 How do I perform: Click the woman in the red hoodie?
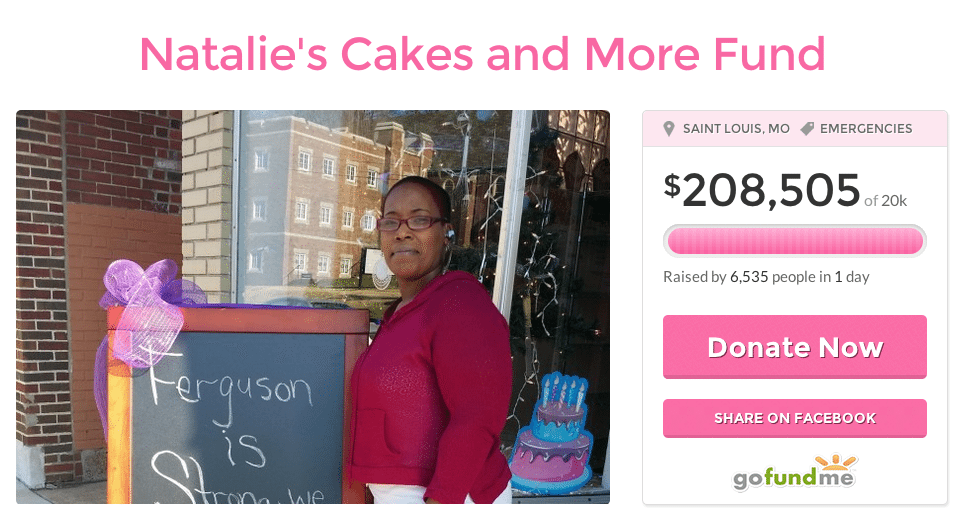pos(429,341)
